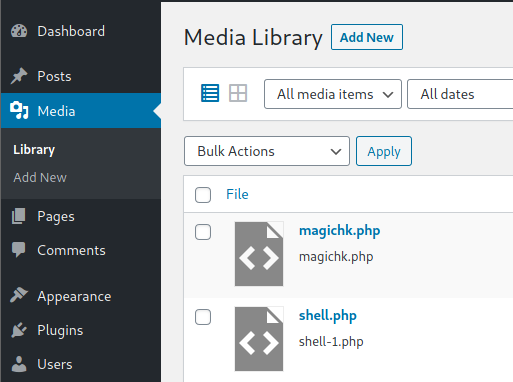Image resolution: width=513 pixels, height=382 pixels.
Task: Switch to list view icon
Action: click(210, 93)
